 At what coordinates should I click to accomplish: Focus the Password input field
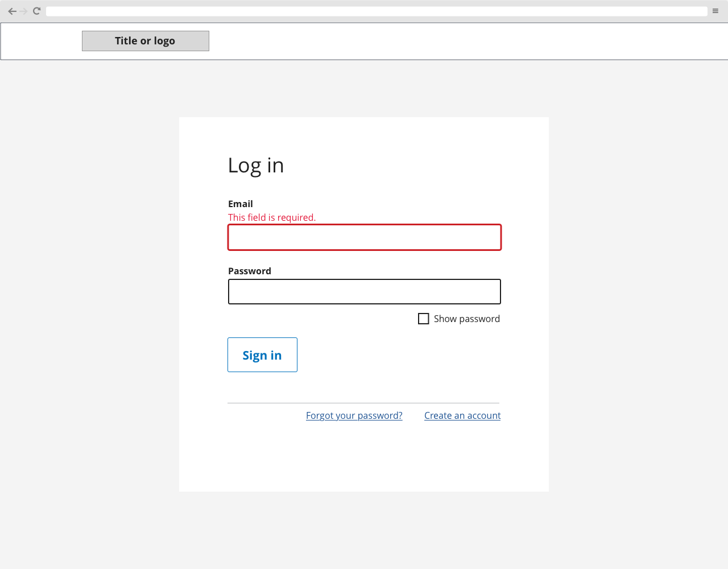364,291
